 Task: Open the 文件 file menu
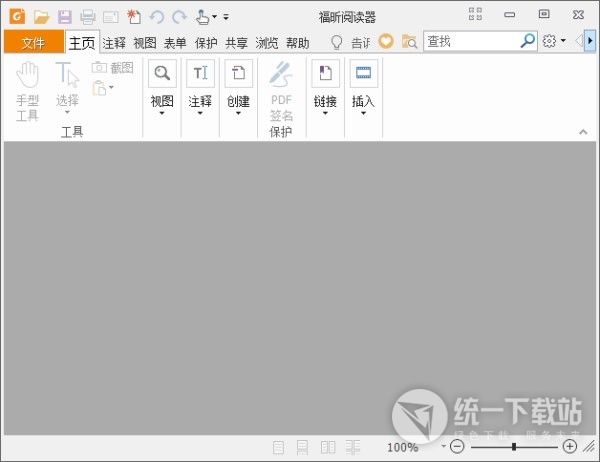[34, 42]
